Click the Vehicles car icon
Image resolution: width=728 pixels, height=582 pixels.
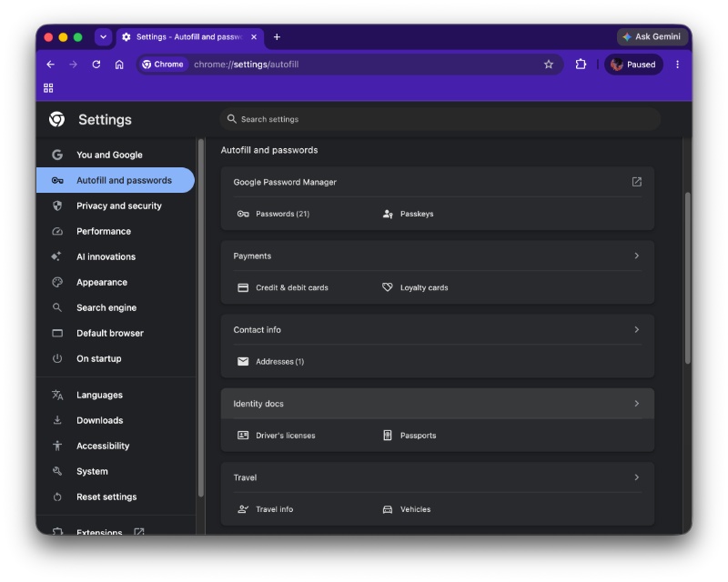pyautogui.click(x=388, y=509)
